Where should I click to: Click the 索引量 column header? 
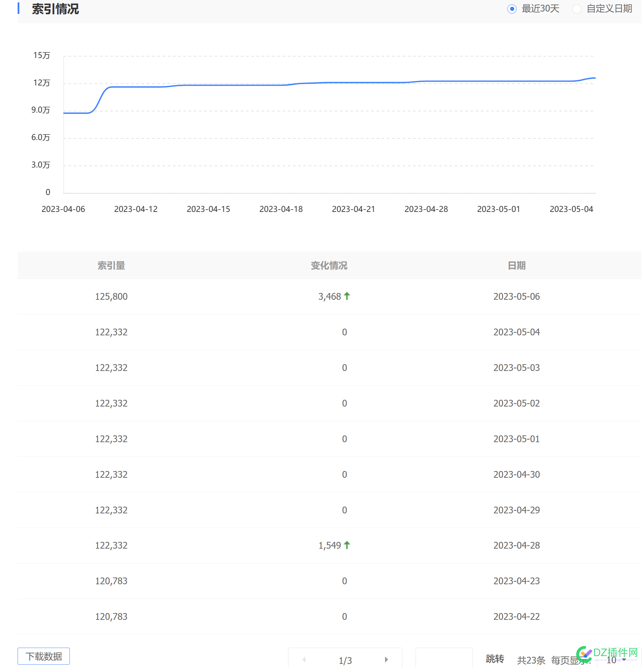pos(111,266)
